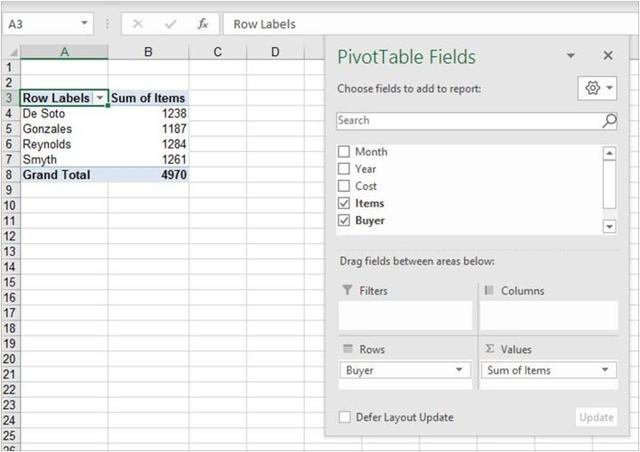
Task: Click the Cancel X icon in formula bar
Action: click(138, 24)
